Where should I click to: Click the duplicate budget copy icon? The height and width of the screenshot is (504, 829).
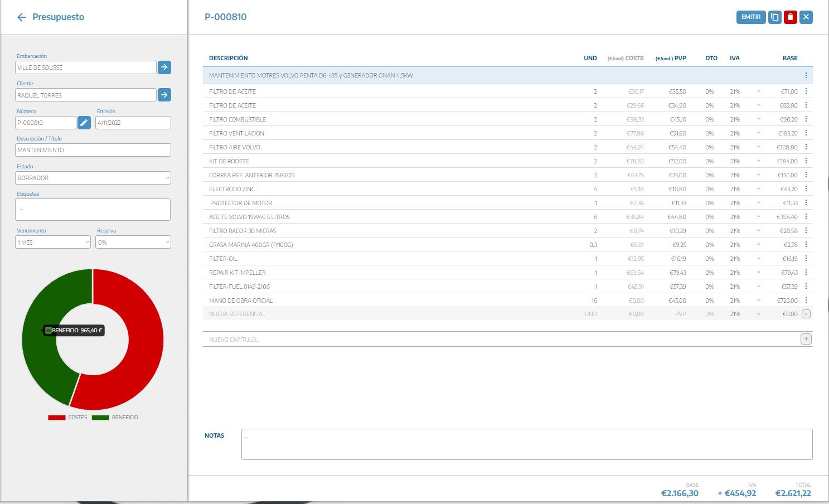click(774, 17)
